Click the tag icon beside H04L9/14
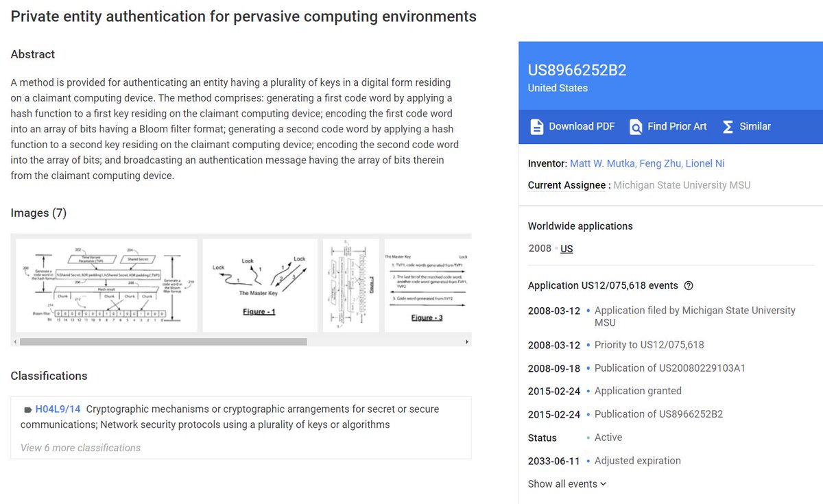Image resolution: width=823 pixels, height=504 pixels. (x=27, y=409)
